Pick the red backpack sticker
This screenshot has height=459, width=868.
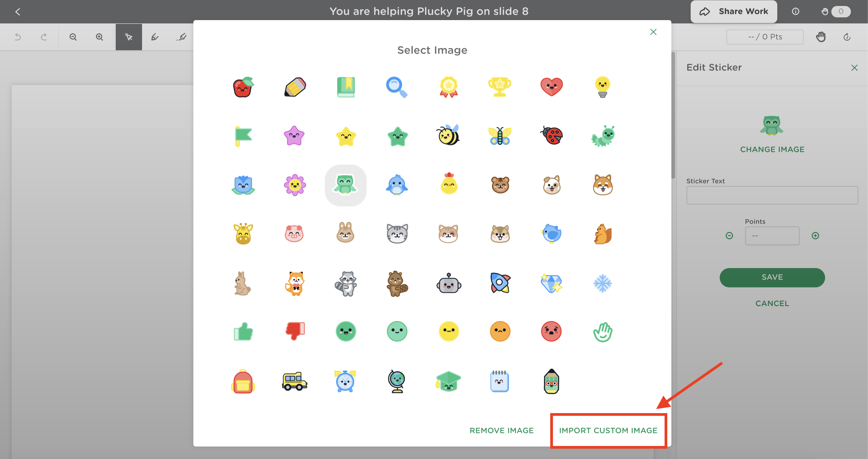pos(243,382)
